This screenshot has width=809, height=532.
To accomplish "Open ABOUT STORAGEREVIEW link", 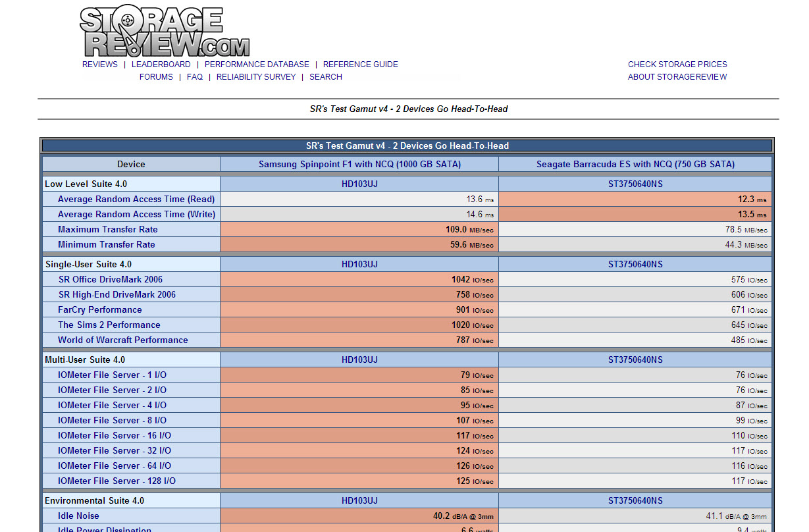I will pos(677,77).
